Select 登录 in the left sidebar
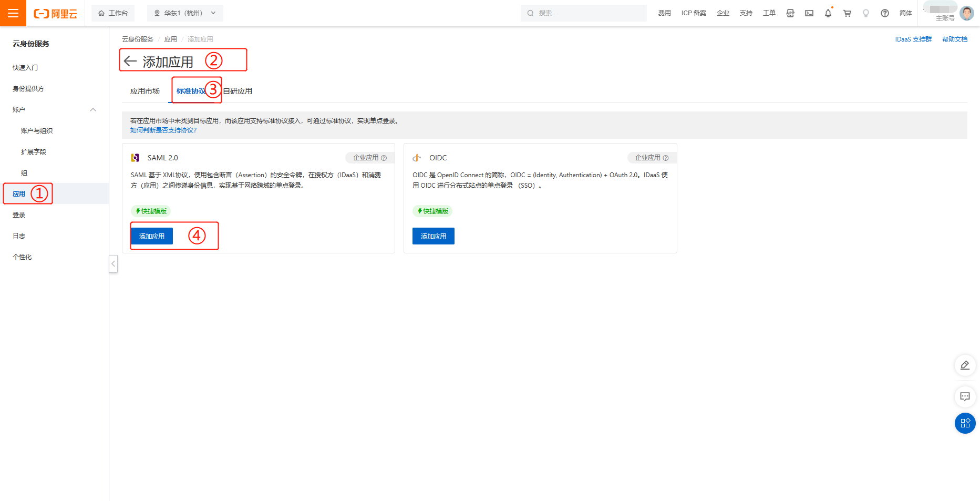980x501 pixels. point(19,214)
